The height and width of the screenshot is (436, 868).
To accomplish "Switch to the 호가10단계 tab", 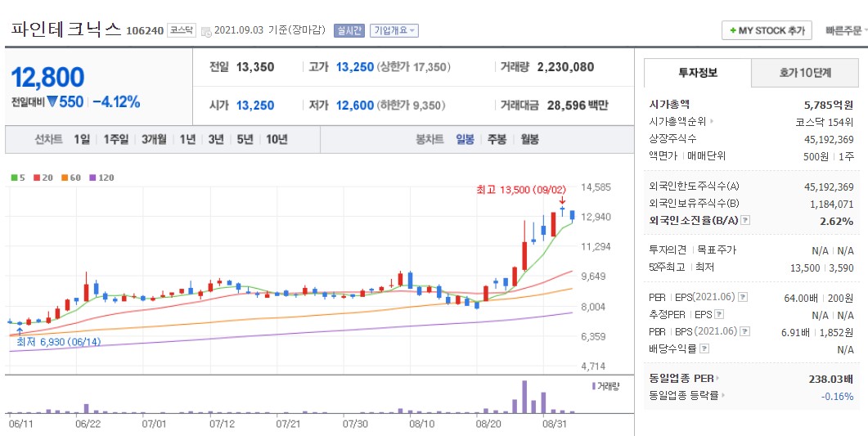I will pyautogui.click(x=805, y=73).
